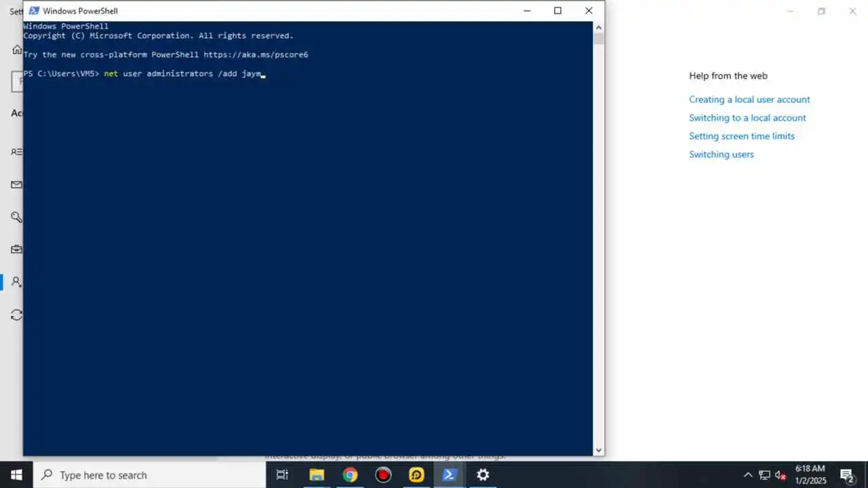Select the PowerShell taskbar icon
This screenshot has height=488, width=868.
[x=449, y=475]
